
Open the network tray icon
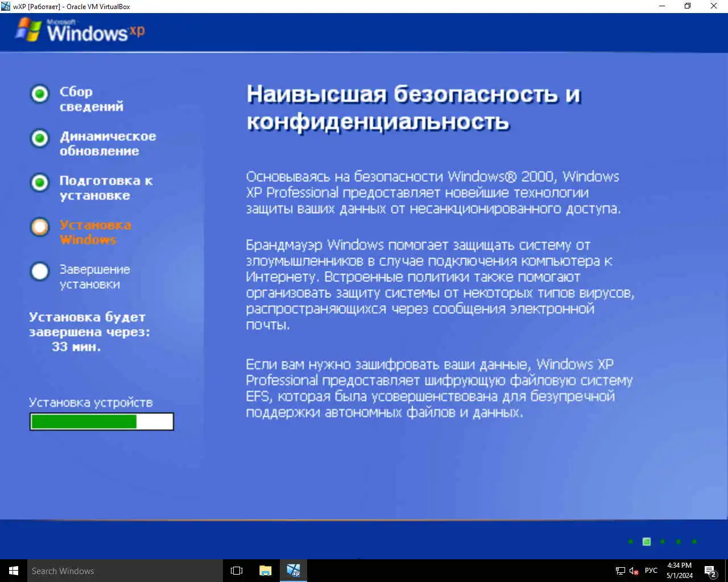coord(621,571)
